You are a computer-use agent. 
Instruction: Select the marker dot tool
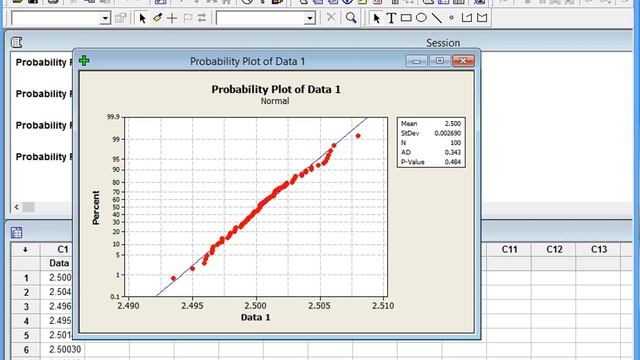[x=451, y=18]
